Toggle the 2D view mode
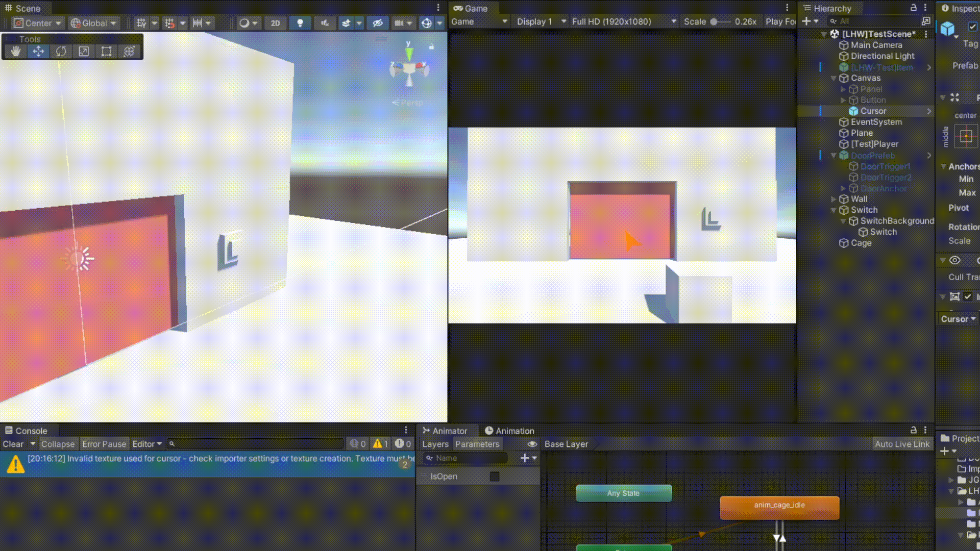This screenshot has height=551, width=980. (x=276, y=23)
